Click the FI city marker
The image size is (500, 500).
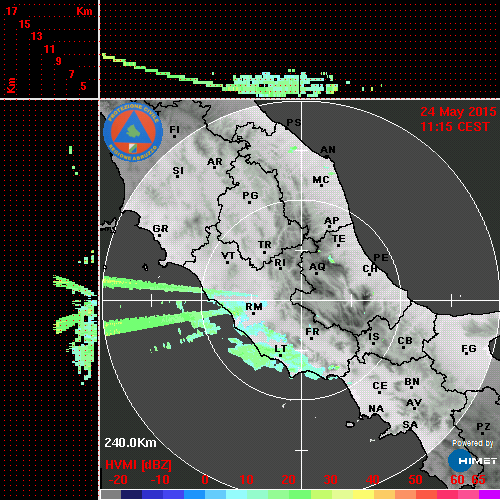tap(174, 136)
